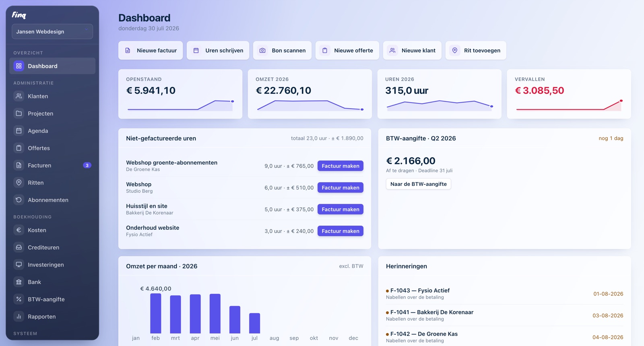This screenshot has height=346, width=644.
Task: Click the Crediteuren inbox icon
Action: [19, 247]
